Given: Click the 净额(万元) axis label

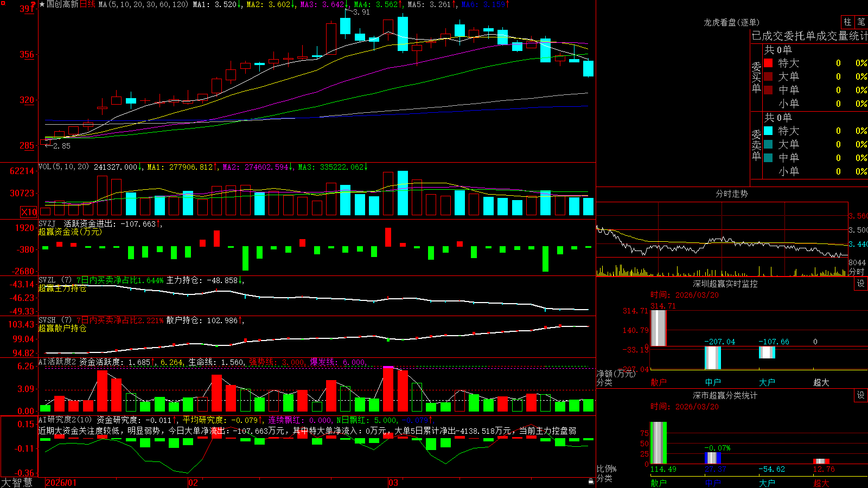Looking at the screenshot, I should [x=616, y=374].
